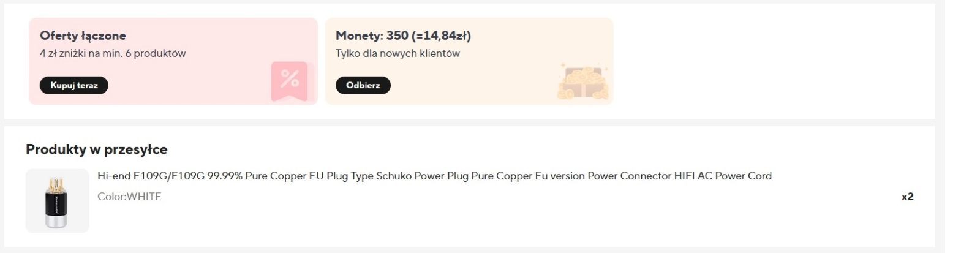Open the power plug product thumbnail
Viewport: 980px width, 253px height.
point(58,201)
